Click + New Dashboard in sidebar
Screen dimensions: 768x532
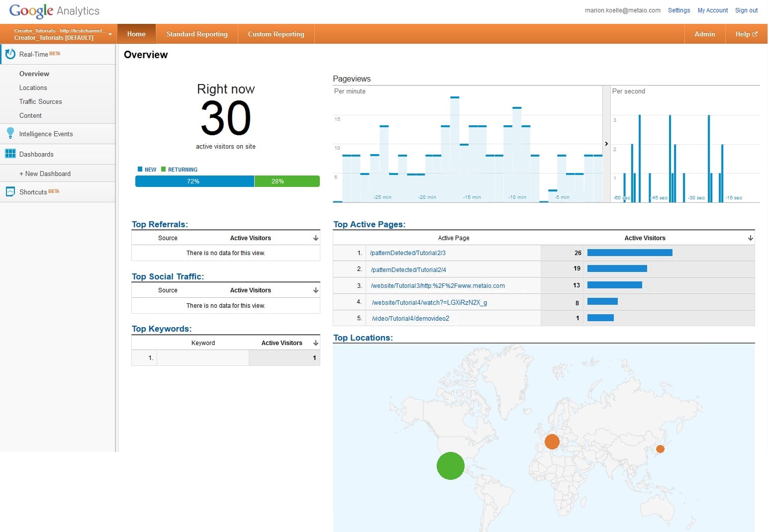[x=45, y=174]
